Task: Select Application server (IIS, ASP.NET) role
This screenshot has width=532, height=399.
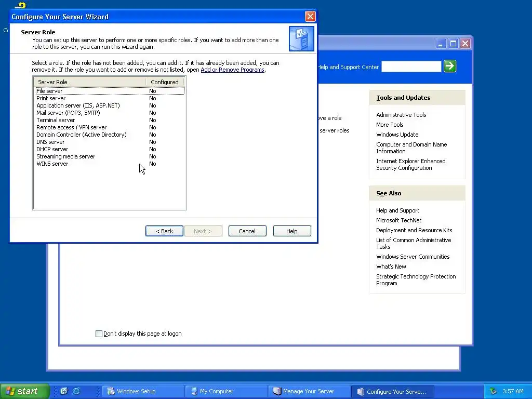Action: (x=110, y=105)
